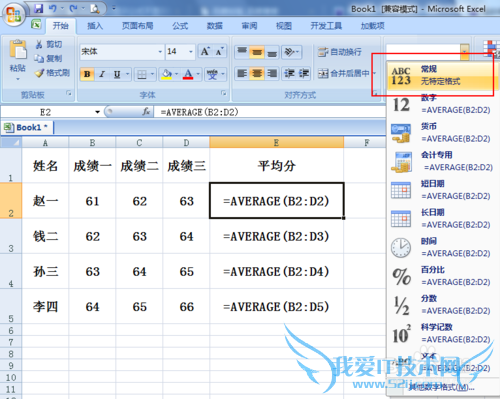Toggle bold formatting
This screenshot has width=500, height=399.
pos(87,74)
